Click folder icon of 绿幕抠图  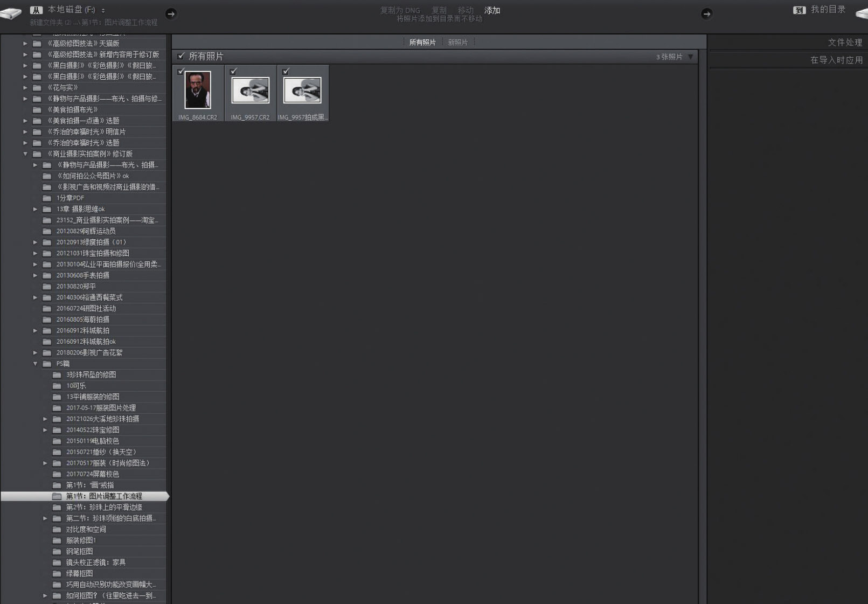coord(57,573)
